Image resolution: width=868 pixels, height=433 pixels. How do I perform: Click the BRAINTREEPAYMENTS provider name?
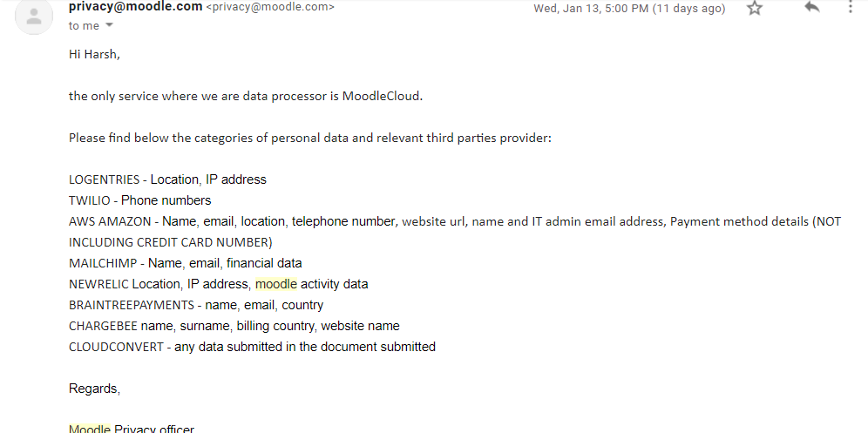click(132, 305)
